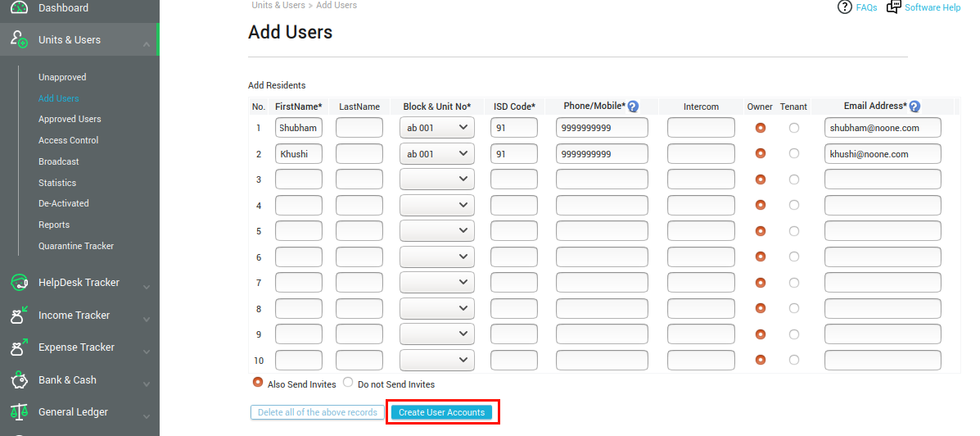Open the Software Help link
Image resolution: width=980 pixels, height=436 pixels.
pos(933,7)
